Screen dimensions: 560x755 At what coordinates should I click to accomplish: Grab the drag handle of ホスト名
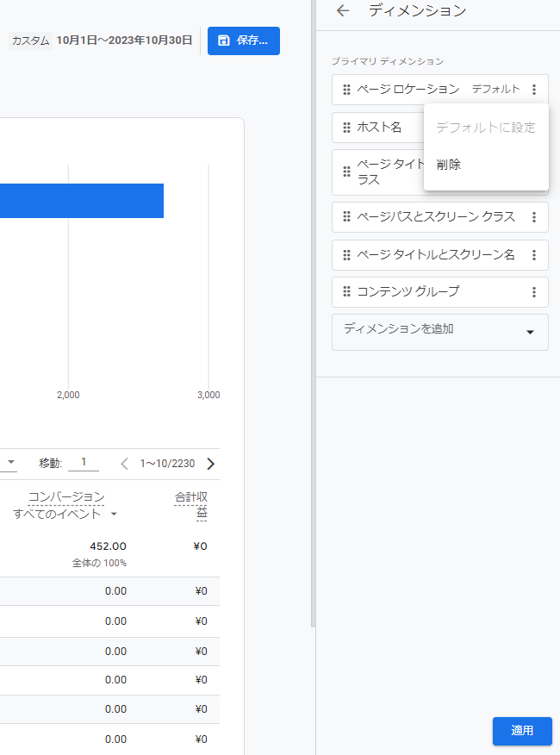(x=346, y=128)
